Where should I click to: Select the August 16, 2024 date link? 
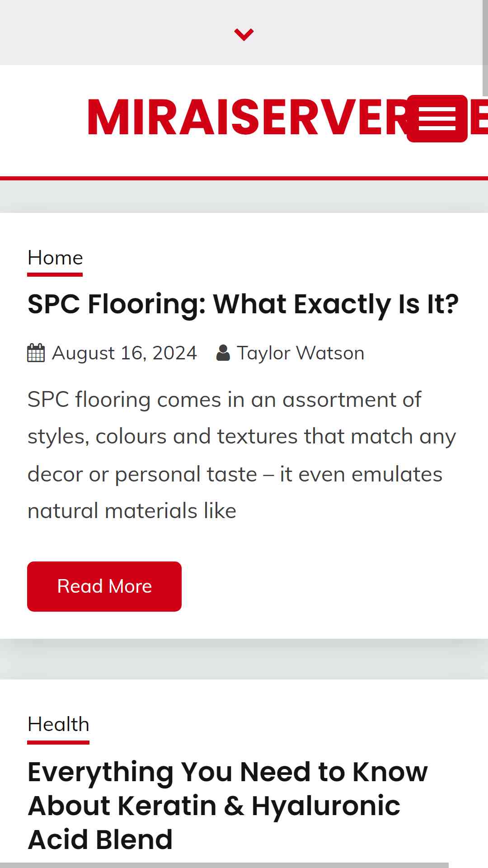125,353
